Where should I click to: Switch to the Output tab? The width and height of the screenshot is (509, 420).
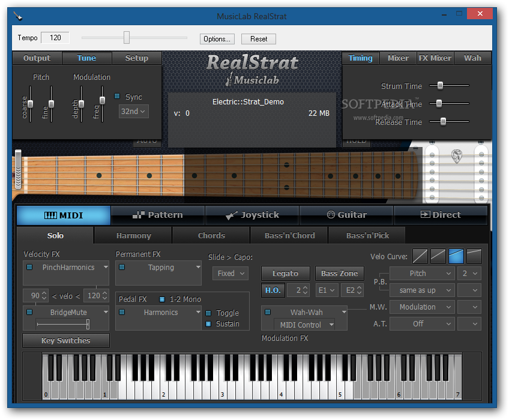37,58
